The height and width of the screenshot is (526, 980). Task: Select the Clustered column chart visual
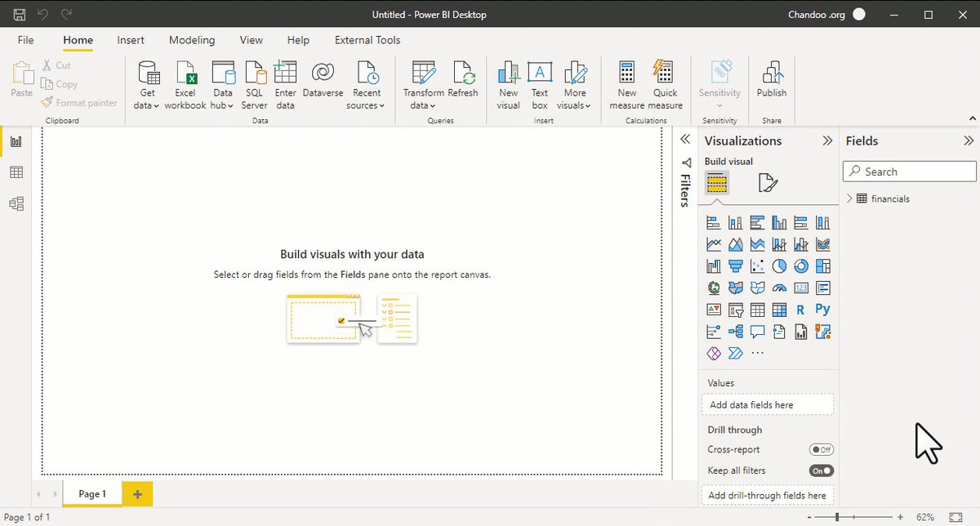779,222
